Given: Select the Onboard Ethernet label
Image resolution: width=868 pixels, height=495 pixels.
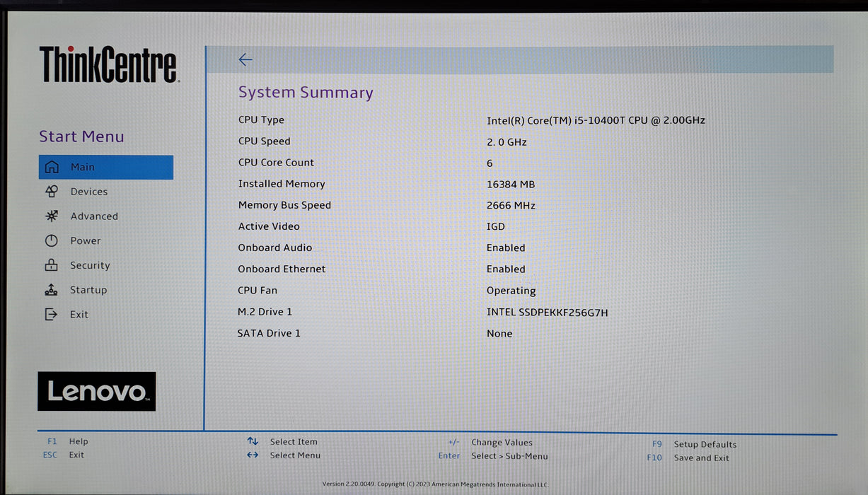Looking at the screenshot, I should click(282, 269).
